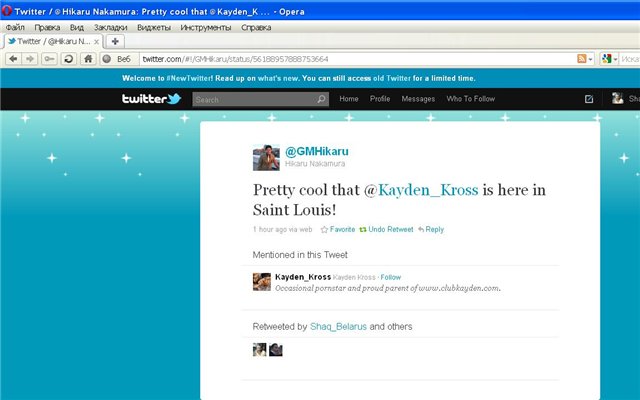Open Shaq_Belarus profile link
The width and height of the screenshot is (640, 400).
click(338, 326)
